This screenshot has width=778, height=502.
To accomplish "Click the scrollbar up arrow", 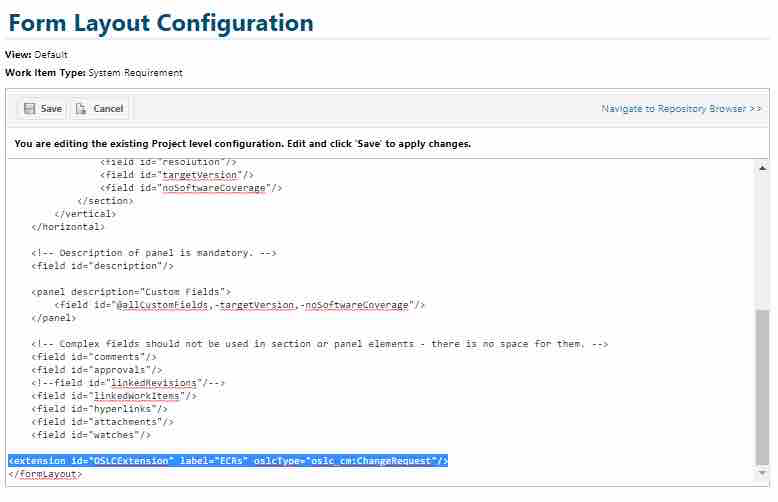I will [762, 166].
